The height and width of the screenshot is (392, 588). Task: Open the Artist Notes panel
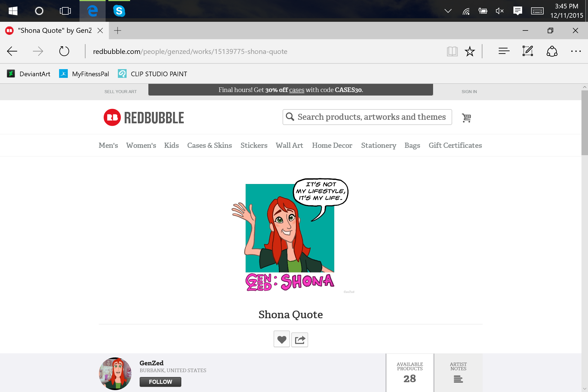pos(458,373)
